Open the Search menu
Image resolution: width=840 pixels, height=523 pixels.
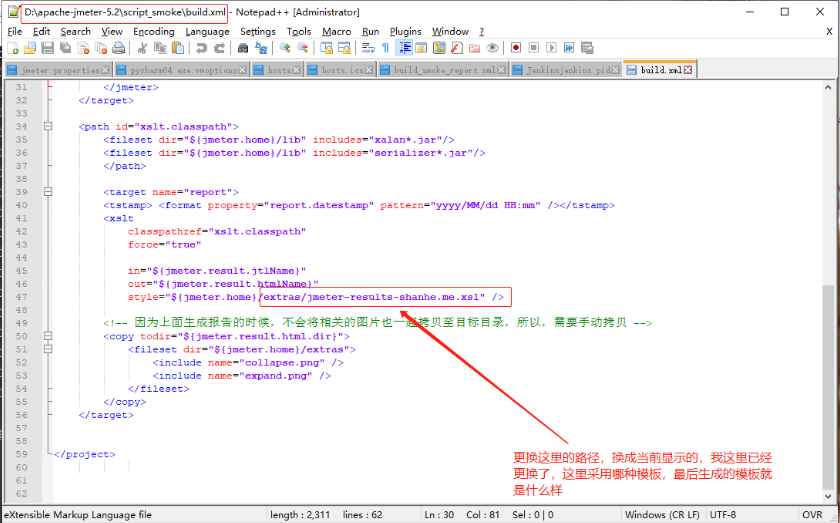[76, 32]
